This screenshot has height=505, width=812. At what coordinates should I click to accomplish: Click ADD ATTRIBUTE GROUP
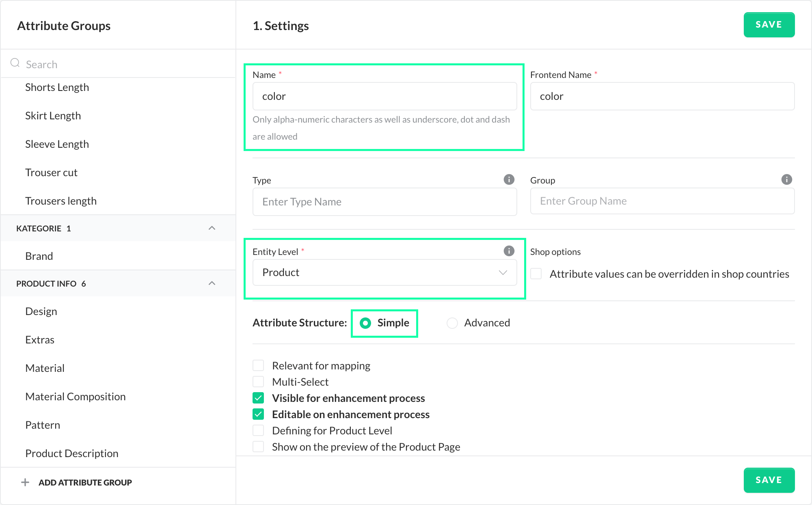pyautogui.click(x=85, y=482)
